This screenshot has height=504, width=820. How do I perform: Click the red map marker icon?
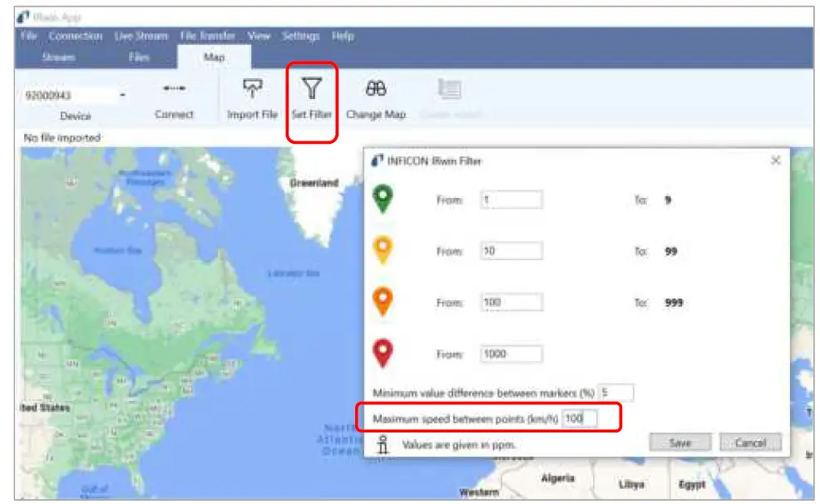[383, 353]
